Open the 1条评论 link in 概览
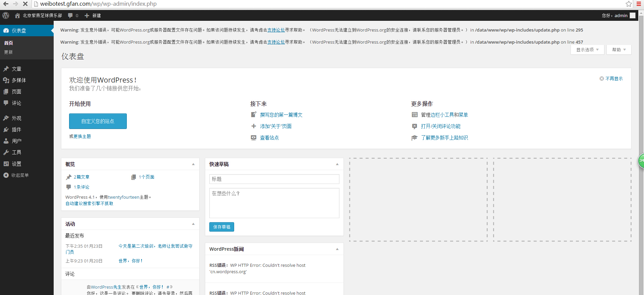644x295 pixels. (x=82, y=187)
